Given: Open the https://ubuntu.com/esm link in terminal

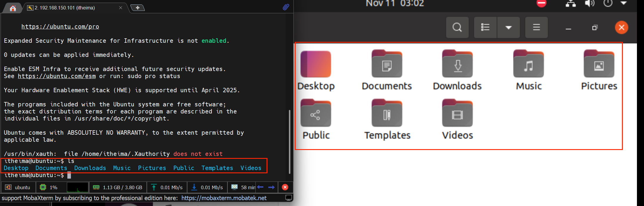Looking at the screenshot, I should [57, 76].
